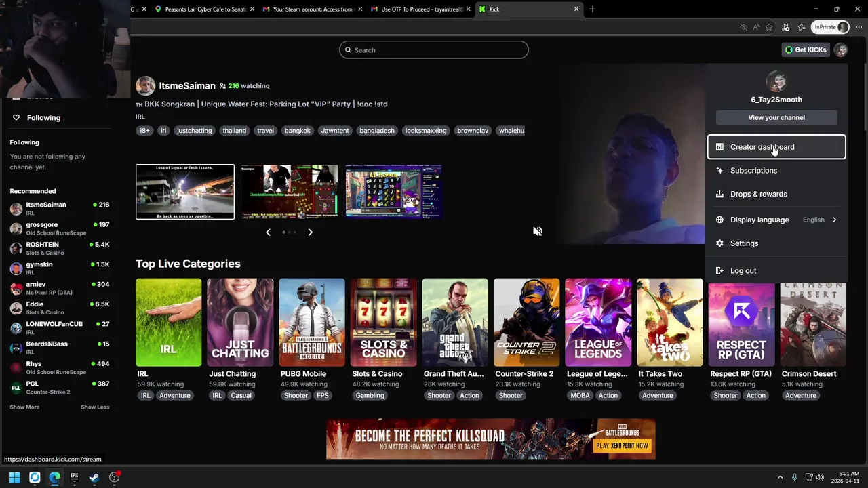The height and width of the screenshot is (488, 868).
Task: Click ROSHTEIN in Recommended list
Action: click(59, 248)
